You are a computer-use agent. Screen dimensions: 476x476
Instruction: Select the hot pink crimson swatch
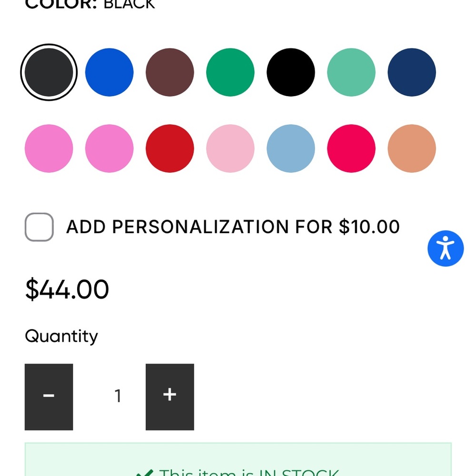tap(351, 149)
